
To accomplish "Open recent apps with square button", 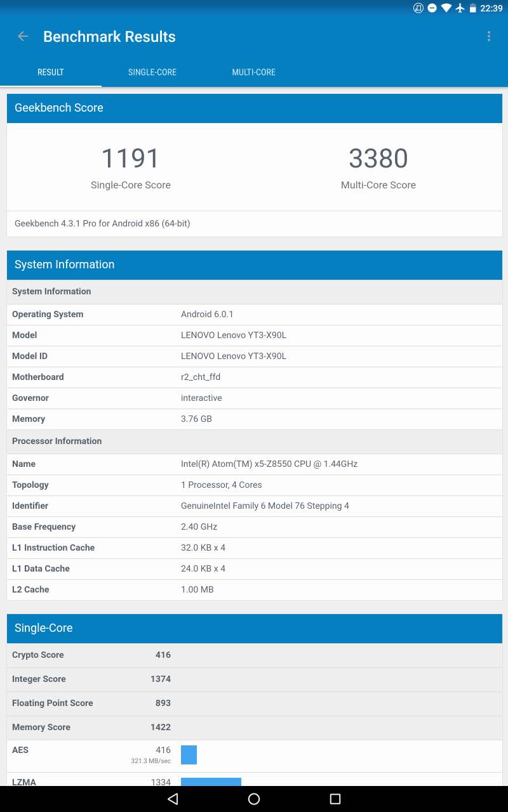I will coord(335,799).
